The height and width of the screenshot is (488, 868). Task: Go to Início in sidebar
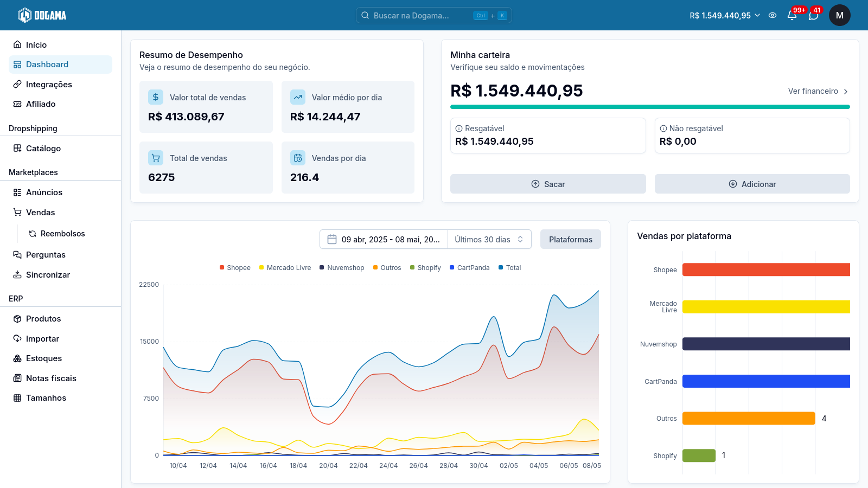click(60, 44)
